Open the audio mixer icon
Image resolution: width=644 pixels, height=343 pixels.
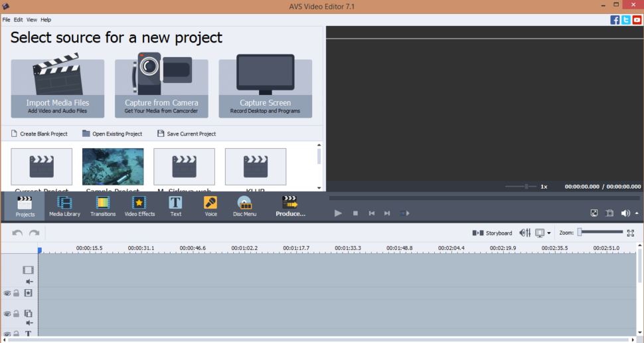[x=525, y=233]
